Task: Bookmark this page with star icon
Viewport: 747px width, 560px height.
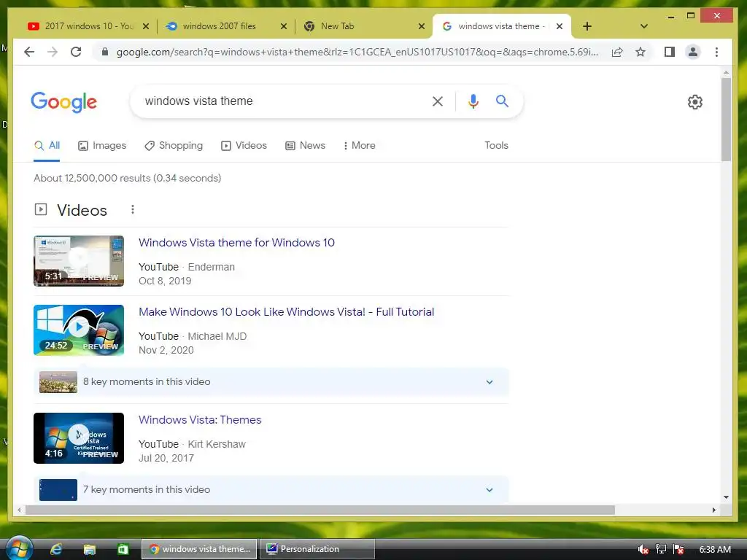Action: (x=640, y=52)
